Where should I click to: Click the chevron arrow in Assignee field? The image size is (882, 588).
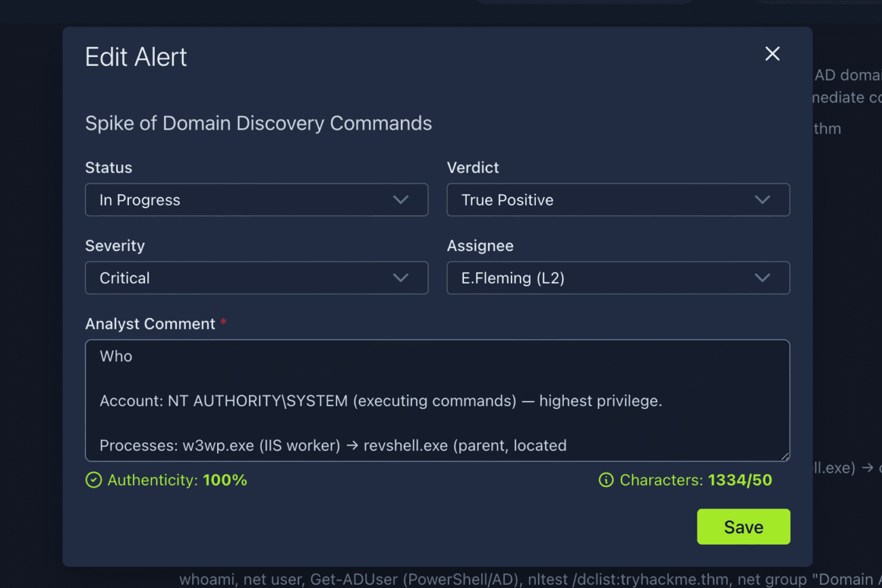763,278
